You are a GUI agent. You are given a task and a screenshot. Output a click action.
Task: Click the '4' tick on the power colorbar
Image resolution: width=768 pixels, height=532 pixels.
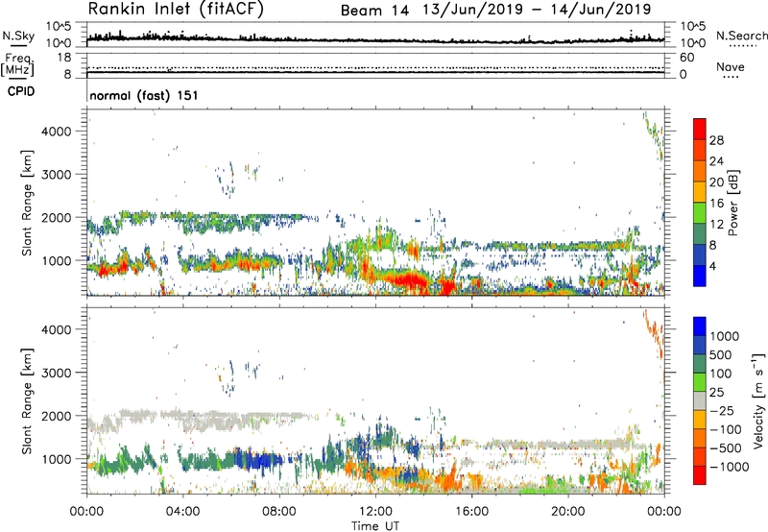tap(712, 266)
